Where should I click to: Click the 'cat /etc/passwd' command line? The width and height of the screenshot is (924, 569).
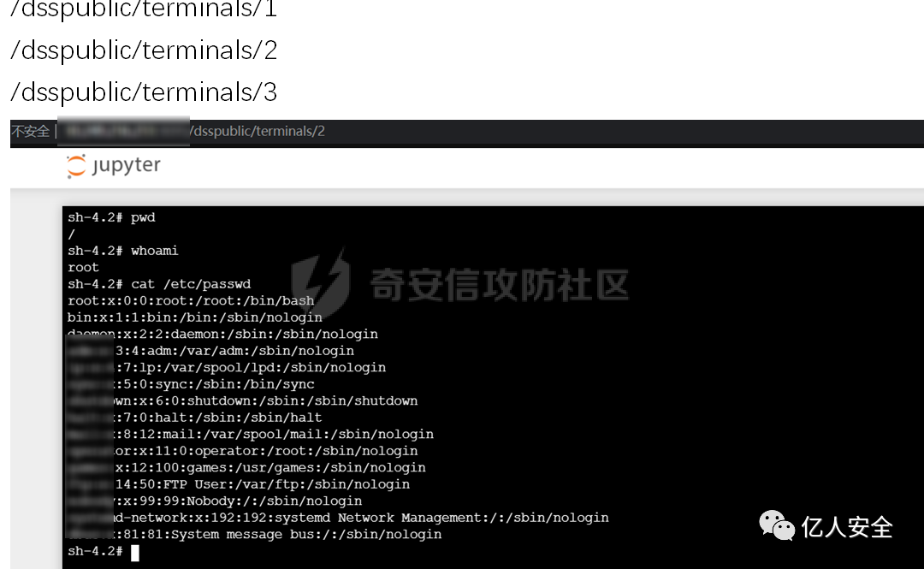tap(159, 284)
